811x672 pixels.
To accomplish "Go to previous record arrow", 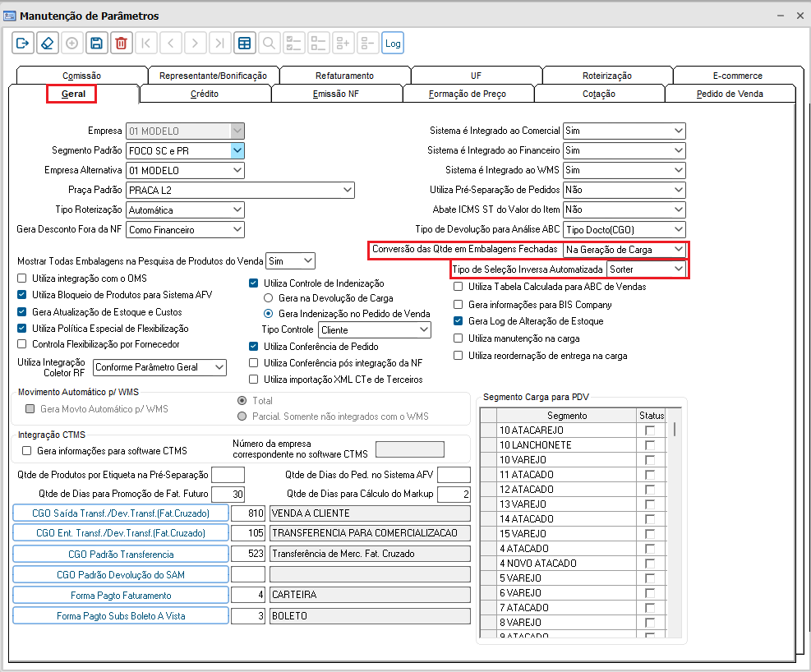I will click(171, 44).
